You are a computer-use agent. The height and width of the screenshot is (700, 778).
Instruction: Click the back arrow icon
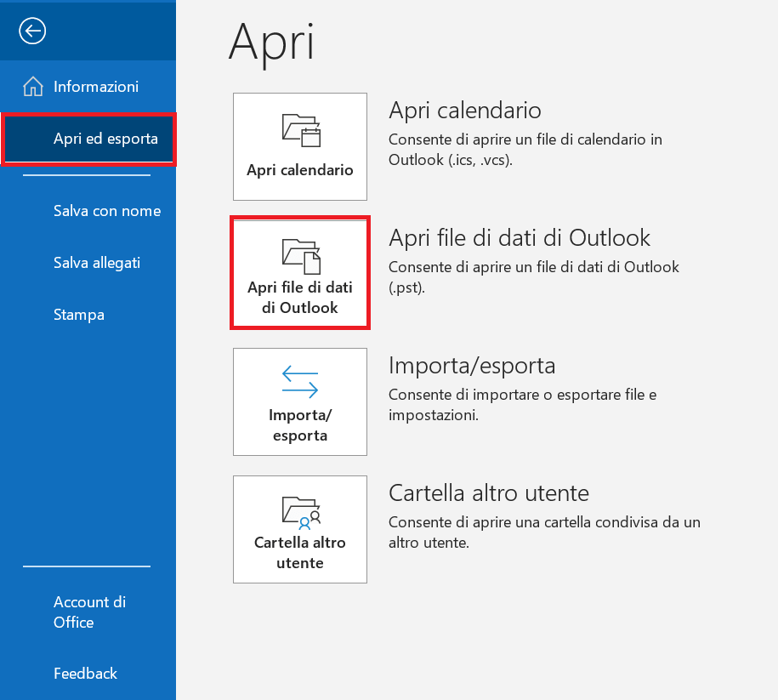point(32,31)
